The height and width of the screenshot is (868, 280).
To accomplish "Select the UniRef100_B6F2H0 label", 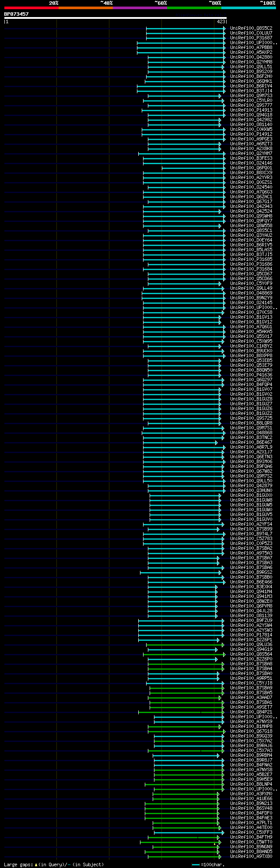I will [251, 76].
